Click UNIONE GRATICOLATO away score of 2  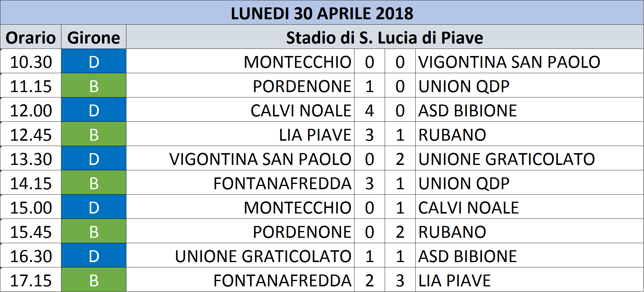point(400,158)
